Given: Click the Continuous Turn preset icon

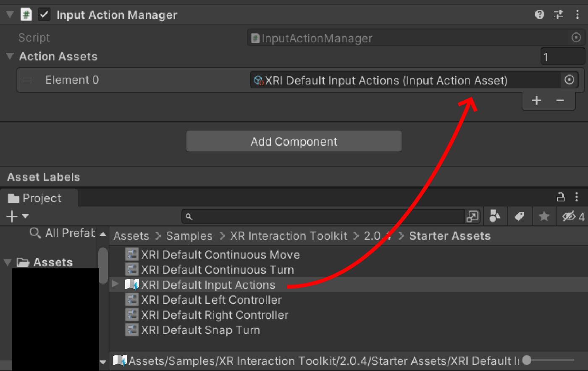Looking at the screenshot, I should [x=132, y=269].
